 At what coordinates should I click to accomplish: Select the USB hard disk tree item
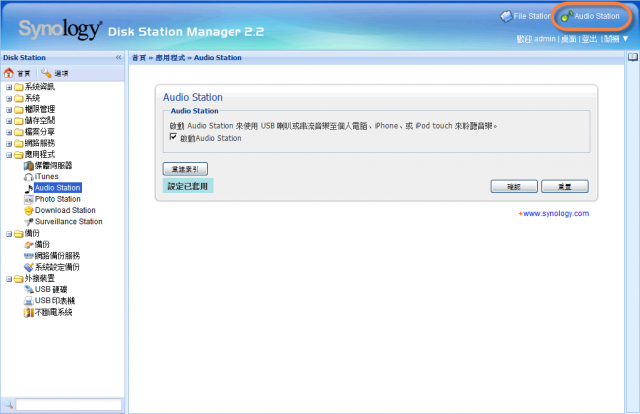(51, 289)
